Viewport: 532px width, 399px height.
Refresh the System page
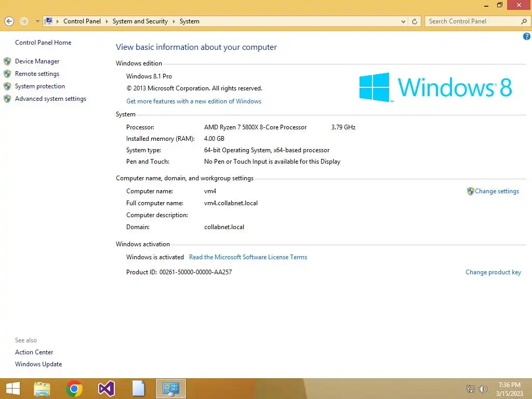click(415, 21)
